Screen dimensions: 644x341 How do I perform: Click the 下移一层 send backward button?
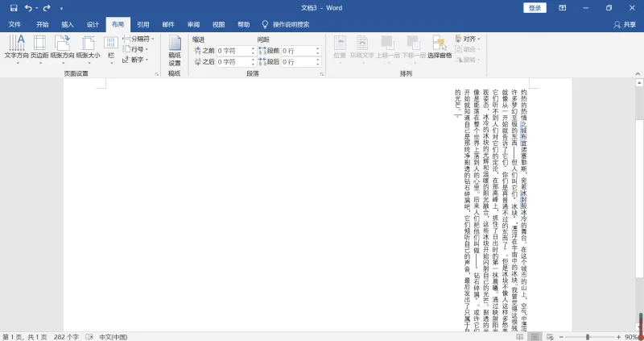413,49
